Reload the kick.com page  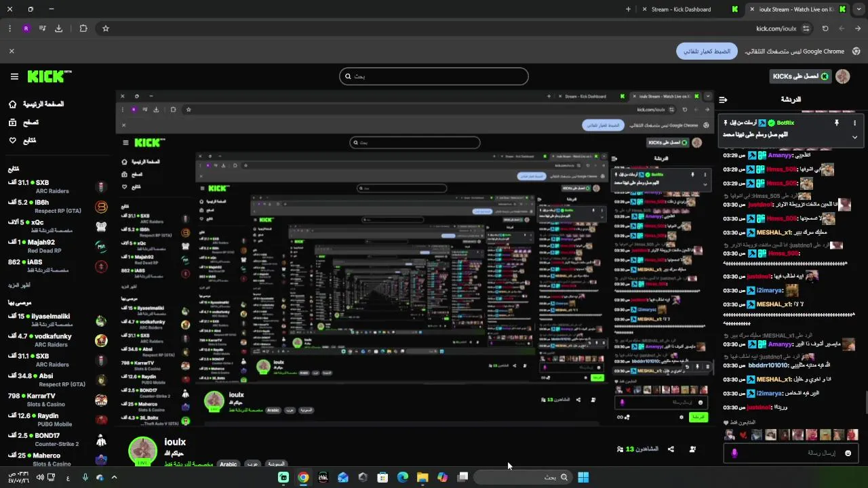click(825, 28)
